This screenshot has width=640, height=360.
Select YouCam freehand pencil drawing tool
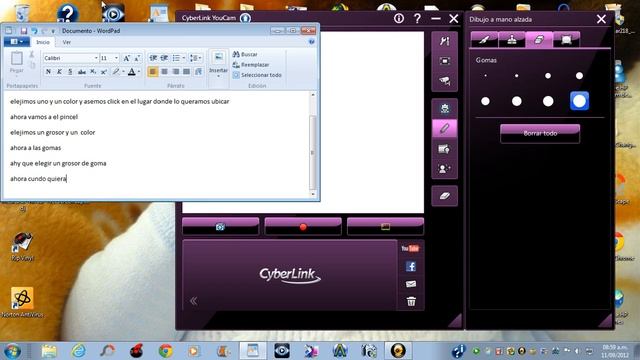pos(444,129)
